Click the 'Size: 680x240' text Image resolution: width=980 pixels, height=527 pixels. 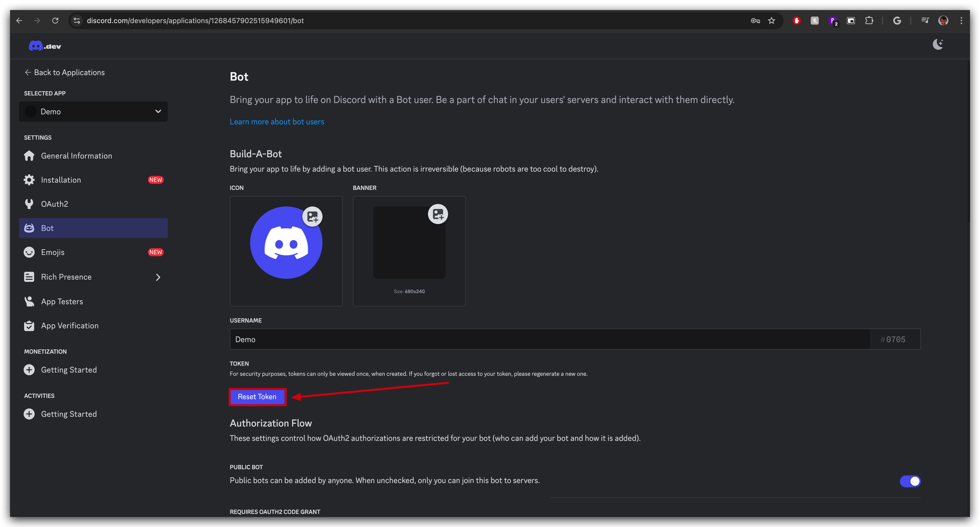[409, 291]
